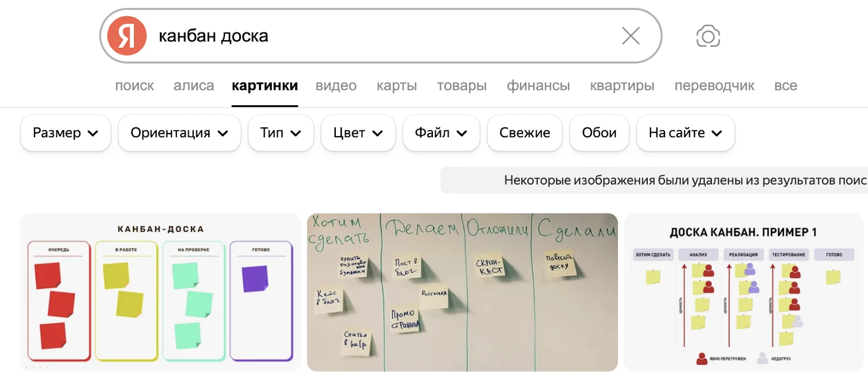Switch to the поиск tab
This screenshot has width=868, height=376.
tap(134, 86)
